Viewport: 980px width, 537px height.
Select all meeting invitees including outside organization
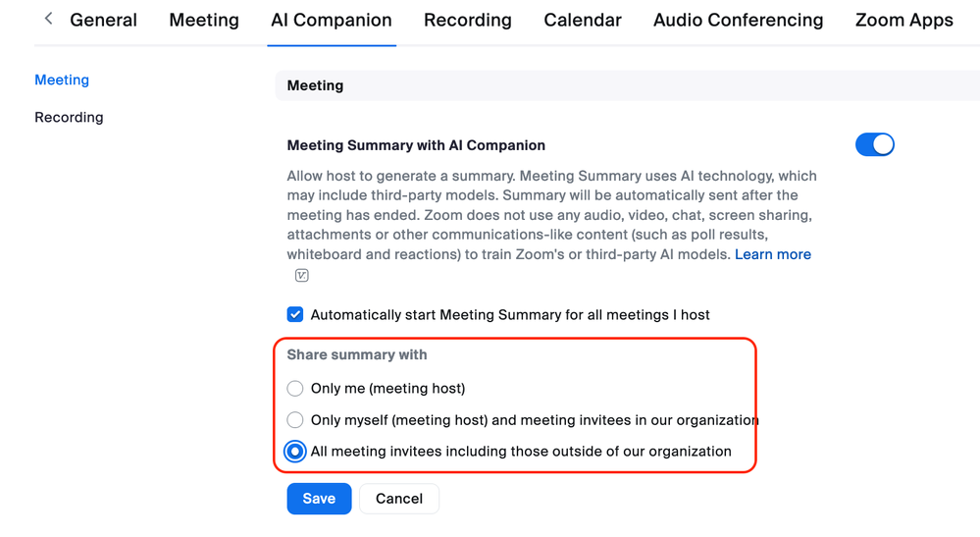(295, 452)
